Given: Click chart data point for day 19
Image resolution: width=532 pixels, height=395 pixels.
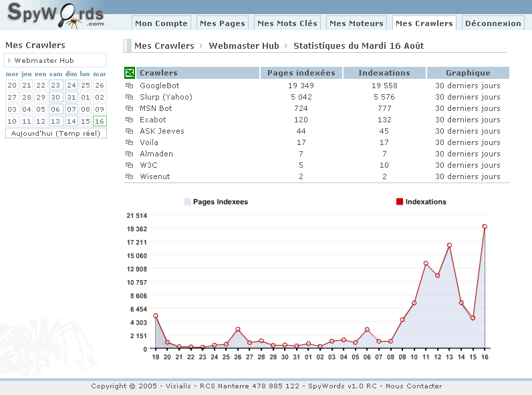Looking at the screenshot, I should click(x=156, y=315).
